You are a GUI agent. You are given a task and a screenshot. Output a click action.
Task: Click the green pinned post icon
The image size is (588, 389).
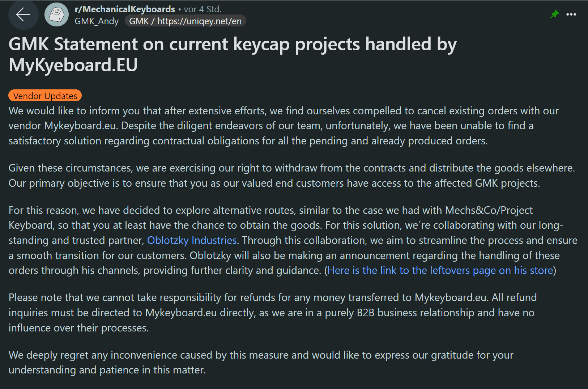554,14
